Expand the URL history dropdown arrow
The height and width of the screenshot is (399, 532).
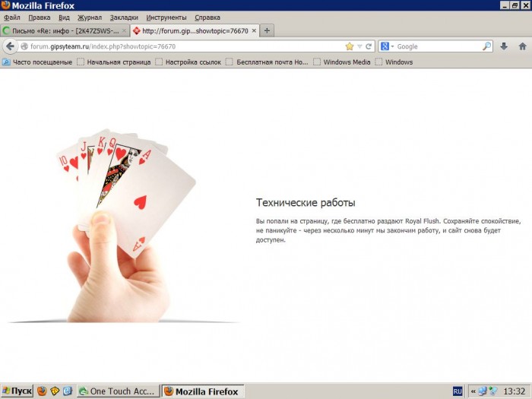359,46
